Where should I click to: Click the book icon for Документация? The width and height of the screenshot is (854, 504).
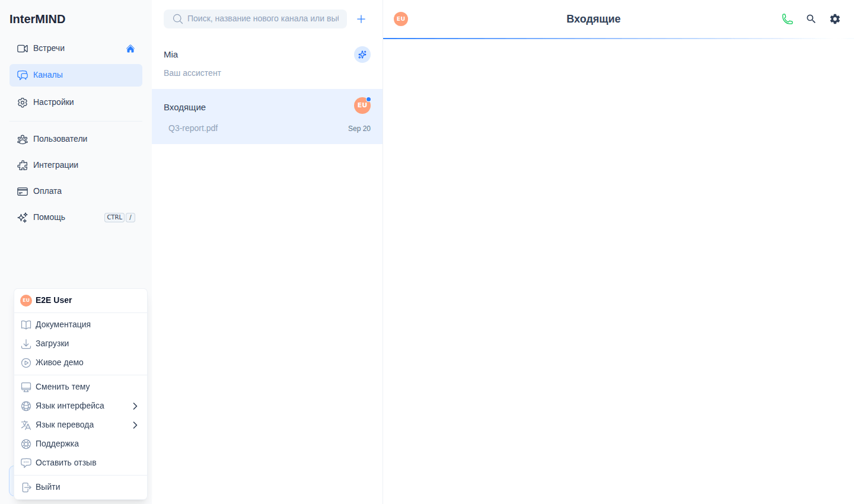click(26, 325)
